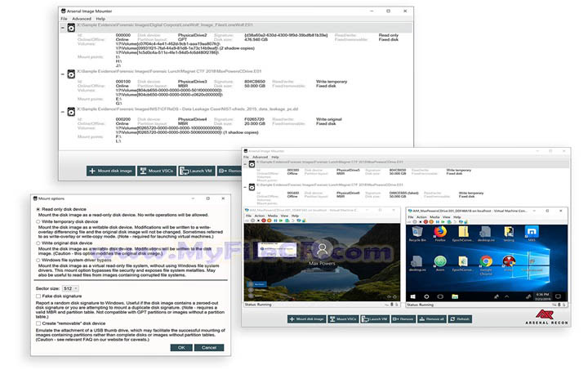
Task: Open Action menu in right VM window
Action: pos(421,217)
